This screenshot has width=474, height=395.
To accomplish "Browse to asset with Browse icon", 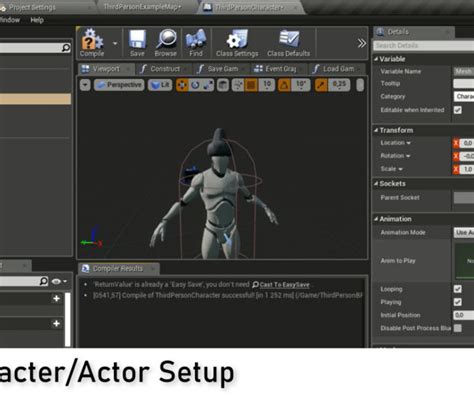I will (x=166, y=43).
